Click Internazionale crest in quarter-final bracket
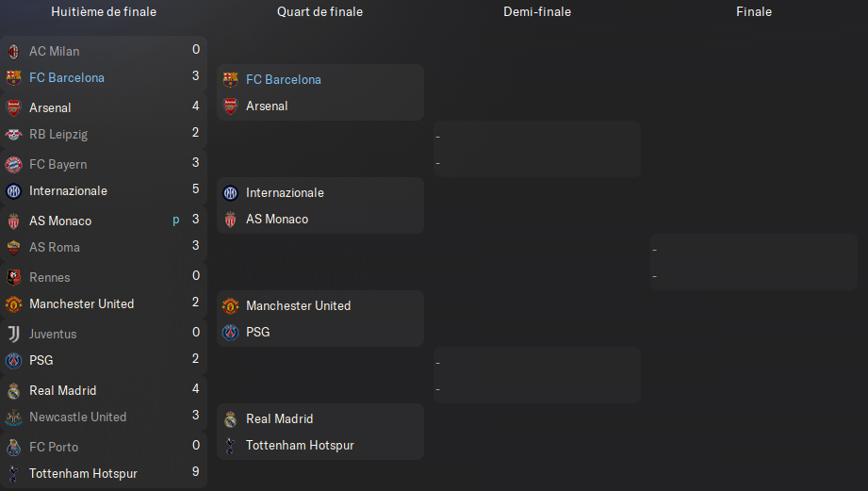Image resolution: width=868 pixels, height=491 pixels. [230, 192]
